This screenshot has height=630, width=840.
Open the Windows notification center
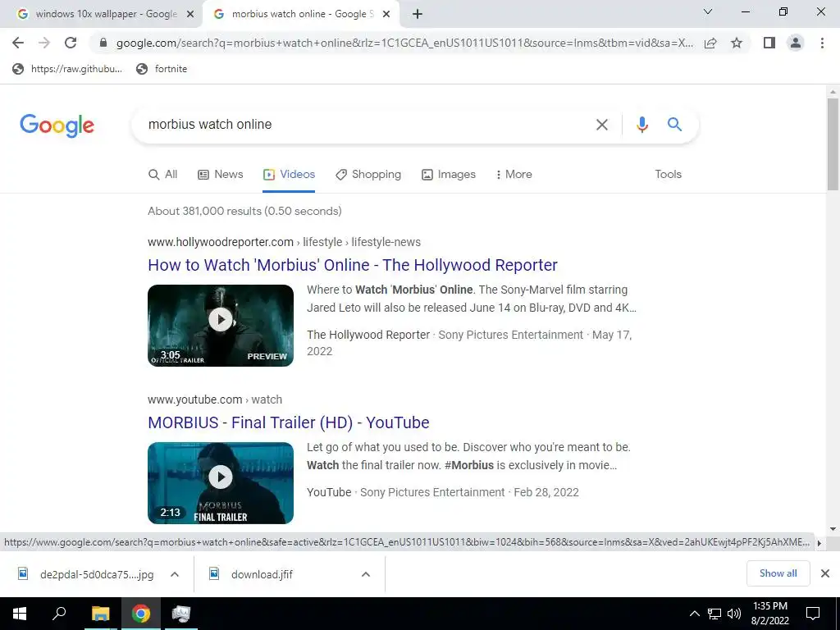pyautogui.click(x=813, y=614)
